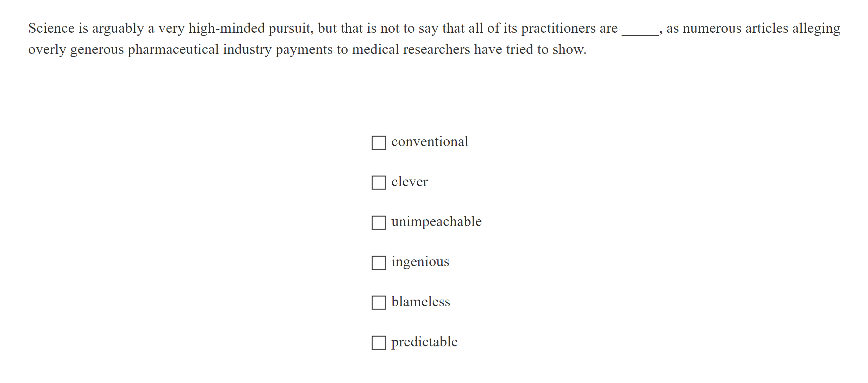Viewport: 868px width, 383px height.
Task: Select the word "clever" label text
Action: [x=409, y=182]
